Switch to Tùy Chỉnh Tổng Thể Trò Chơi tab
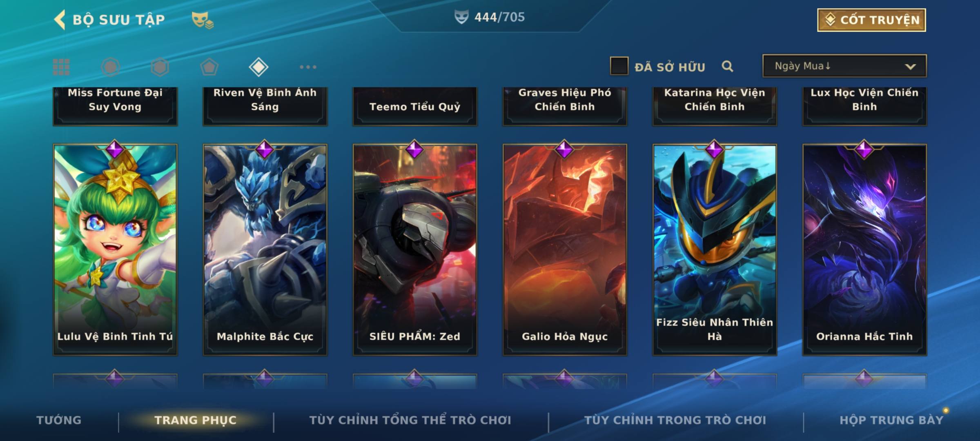The width and height of the screenshot is (980, 441). 410,420
